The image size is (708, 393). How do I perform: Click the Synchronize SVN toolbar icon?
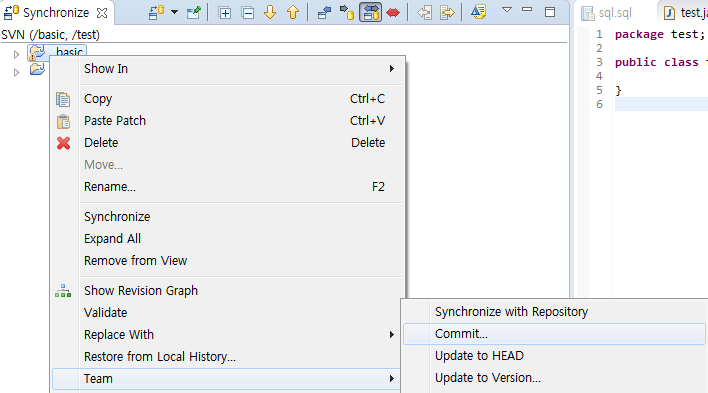pyautogui.click(x=156, y=12)
